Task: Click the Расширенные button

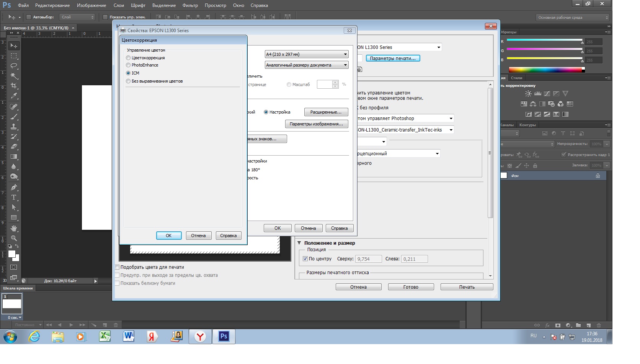Action: pyautogui.click(x=326, y=112)
